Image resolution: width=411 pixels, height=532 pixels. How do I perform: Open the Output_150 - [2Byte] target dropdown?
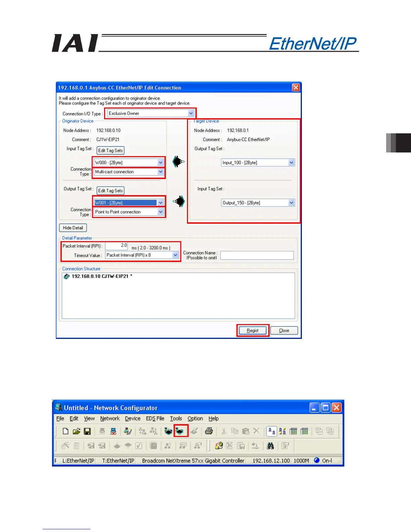[291, 203]
